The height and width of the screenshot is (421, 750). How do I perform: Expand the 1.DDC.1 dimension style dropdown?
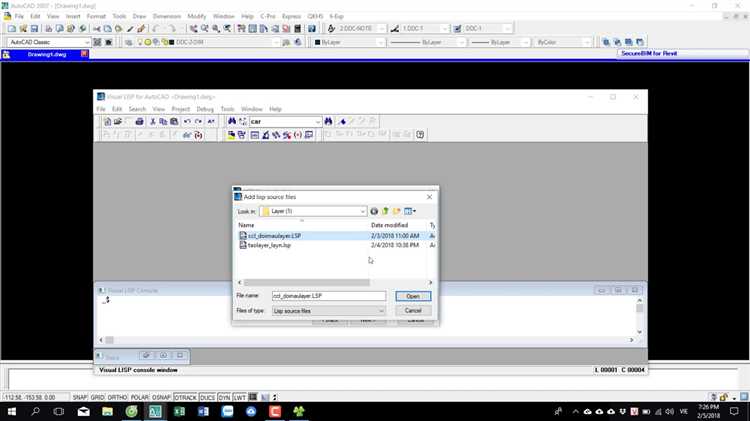point(445,29)
